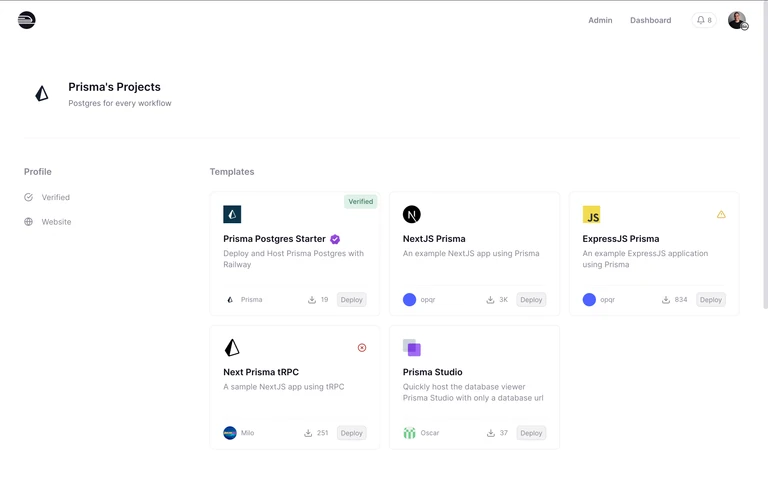Open the Prisma Postgres Starter title
Viewport: 768px width, 482px height.
[x=274, y=239]
